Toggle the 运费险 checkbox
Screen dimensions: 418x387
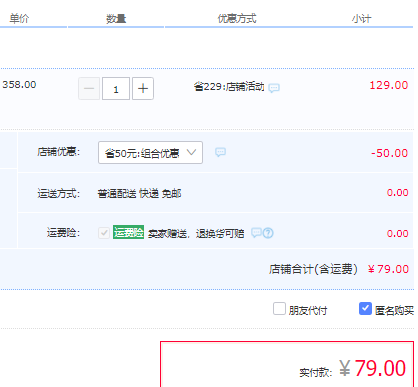(x=104, y=233)
